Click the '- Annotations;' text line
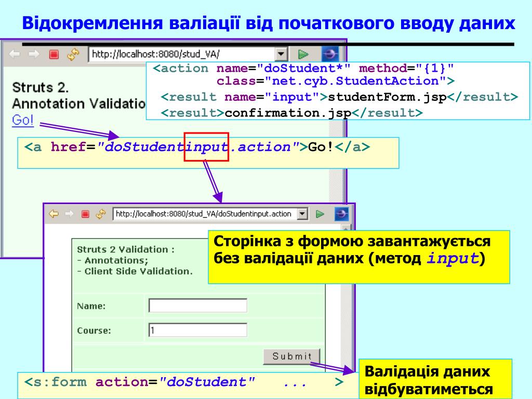 (113, 260)
